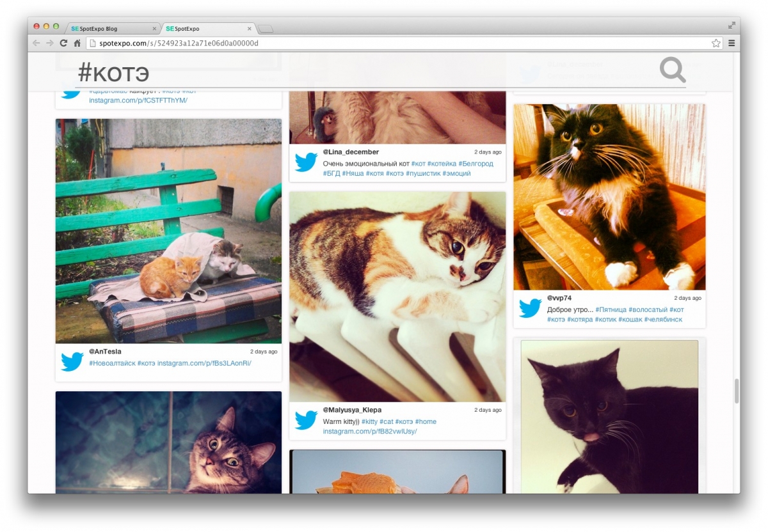Click Twitter bird icon beside @Malyusya_Klepa
The image size is (768, 532).
306,420
